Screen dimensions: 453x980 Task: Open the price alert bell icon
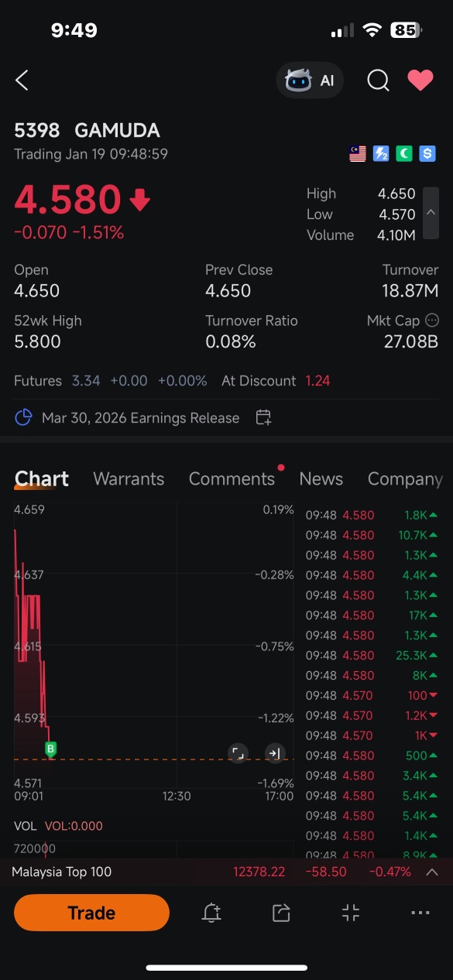pos(211,913)
